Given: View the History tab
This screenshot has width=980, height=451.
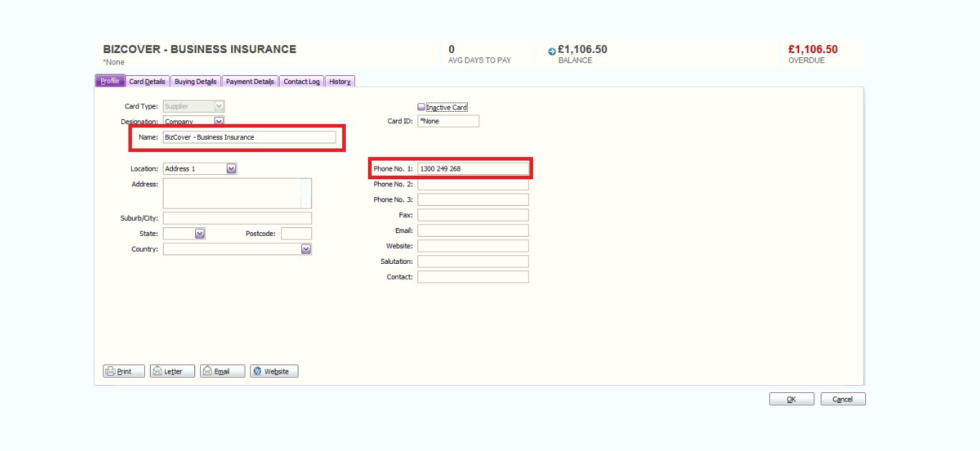Looking at the screenshot, I should point(340,81).
